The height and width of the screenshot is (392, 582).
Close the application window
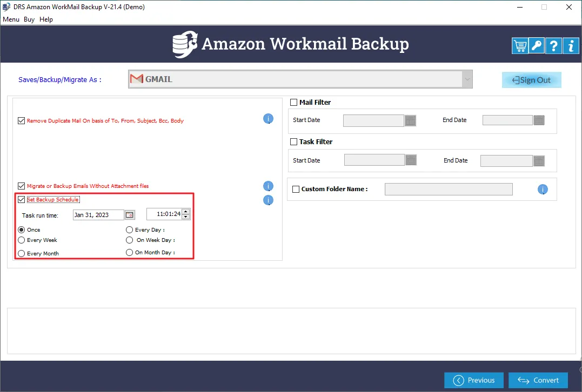coord(568,7)
